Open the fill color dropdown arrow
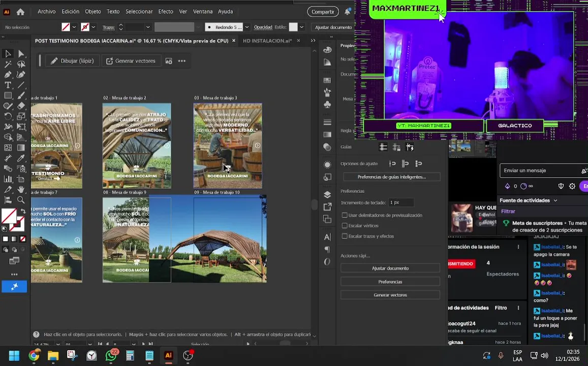 [74, 27]
